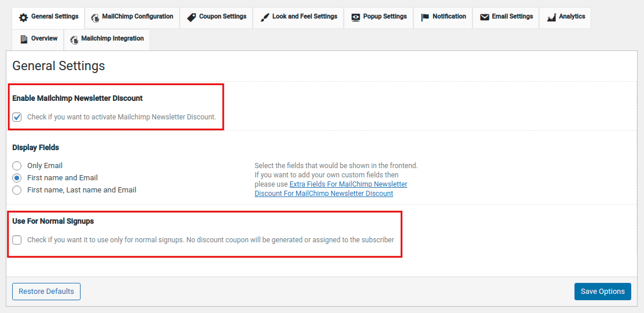Select the General Settings tab
The width and height of the screenshot is (644, 313).
tap(48, 17)
